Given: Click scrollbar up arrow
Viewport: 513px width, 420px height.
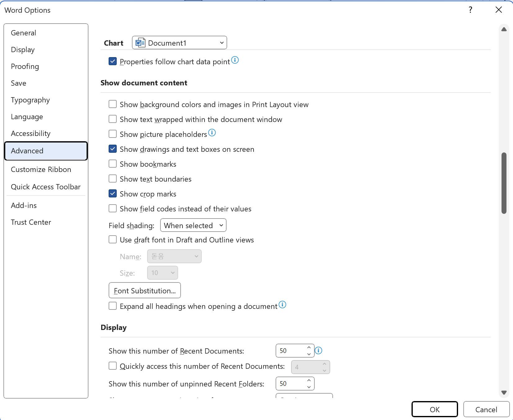Looking at the screenshot, I should click(504, 29).
